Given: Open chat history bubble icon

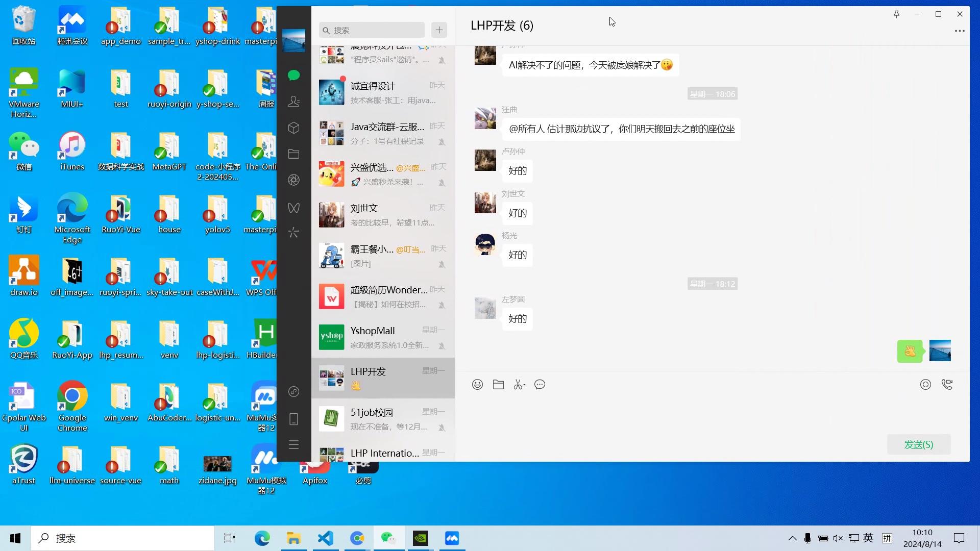Looking at the screenshot, I should coord(540,385).
